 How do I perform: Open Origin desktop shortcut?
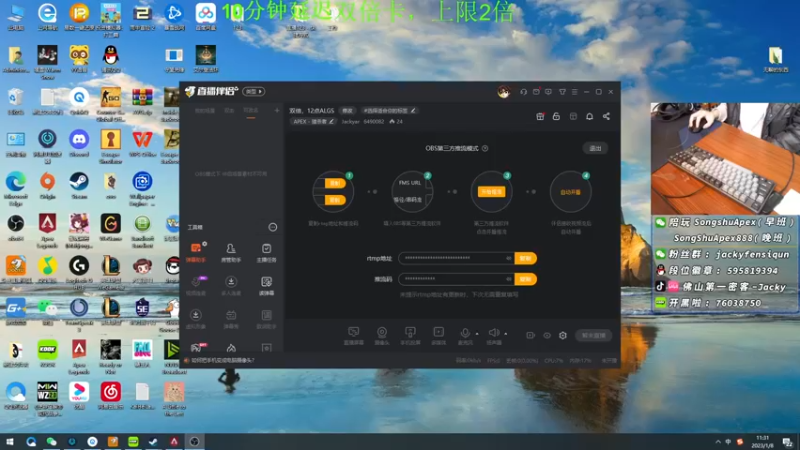[47, 185]
